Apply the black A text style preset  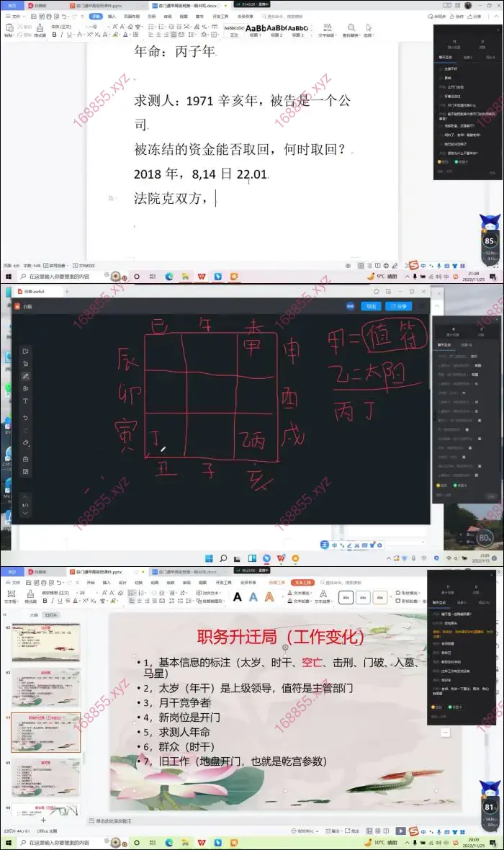238,597
